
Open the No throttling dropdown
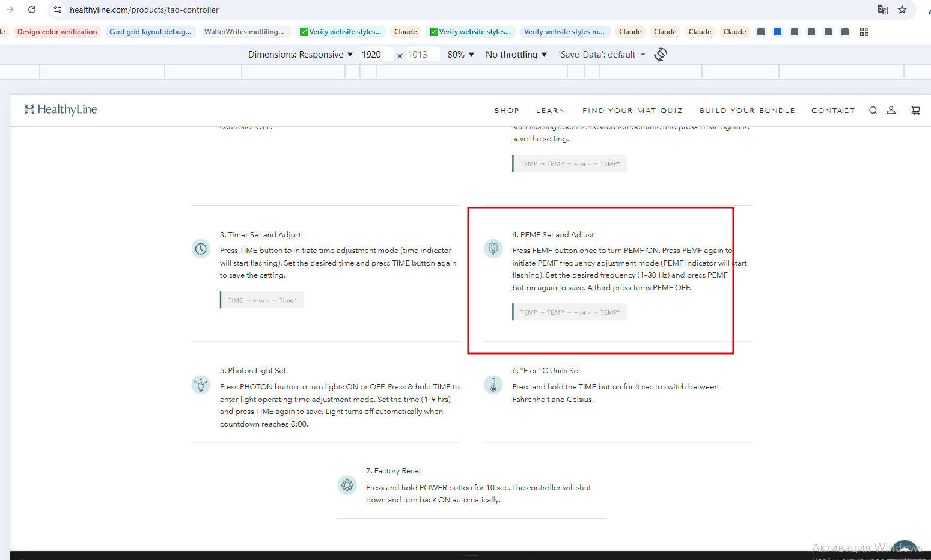tap(516, 55)
